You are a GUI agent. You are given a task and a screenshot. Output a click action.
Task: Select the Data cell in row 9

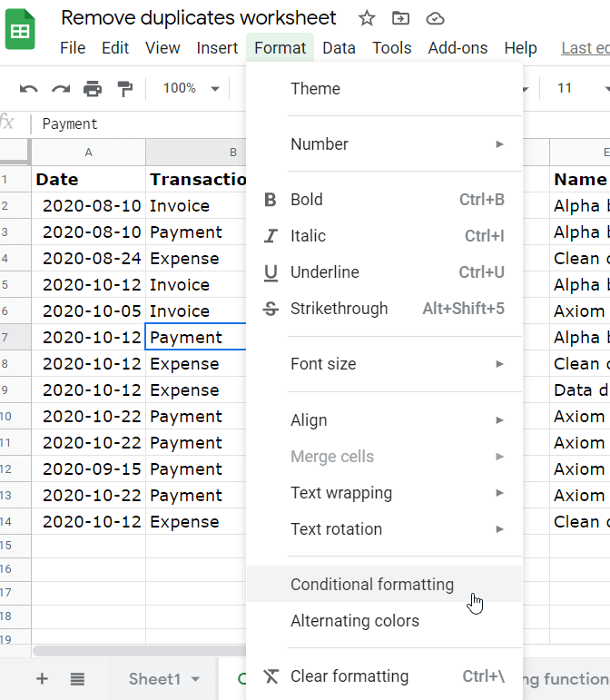(x=580, y=389)
